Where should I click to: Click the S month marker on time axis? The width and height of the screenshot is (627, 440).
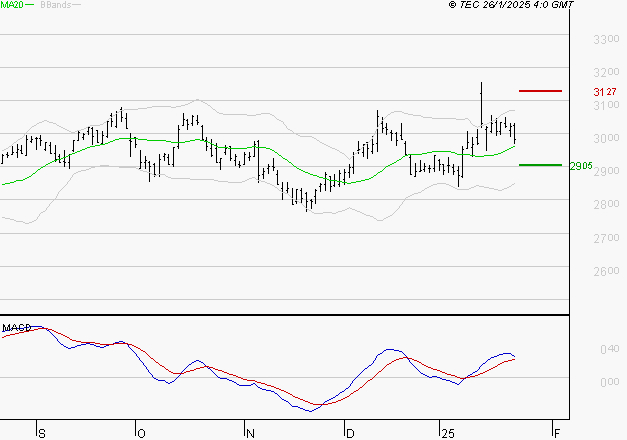(x=42, y=434)
